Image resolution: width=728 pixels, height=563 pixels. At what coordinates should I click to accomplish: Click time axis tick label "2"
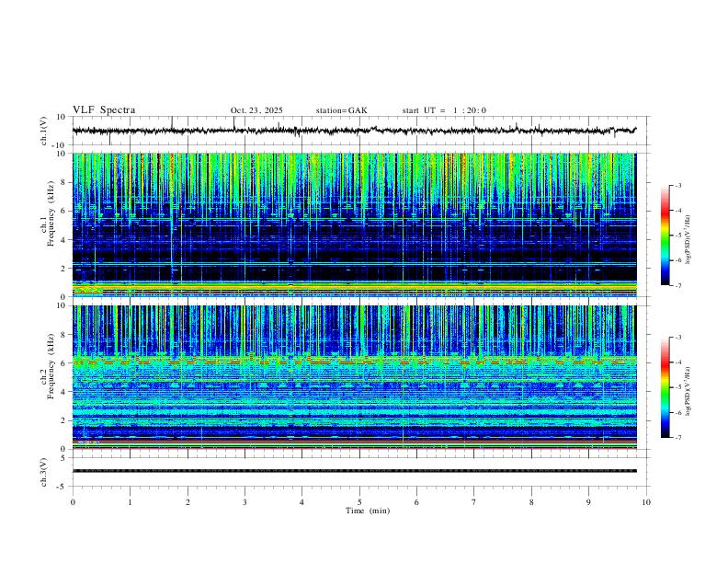point(188,502)
